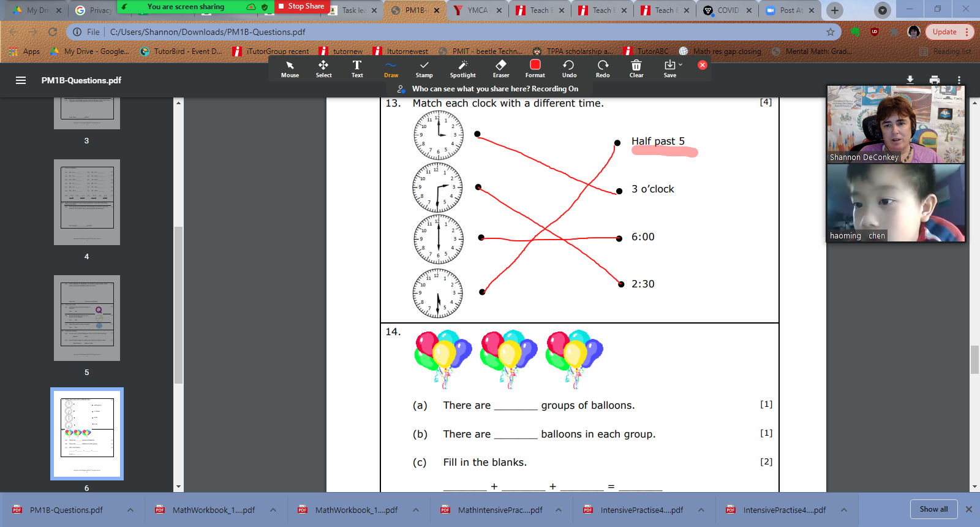Switch to the Task le tab
980x527 pixels.
[x=353, y=10]
